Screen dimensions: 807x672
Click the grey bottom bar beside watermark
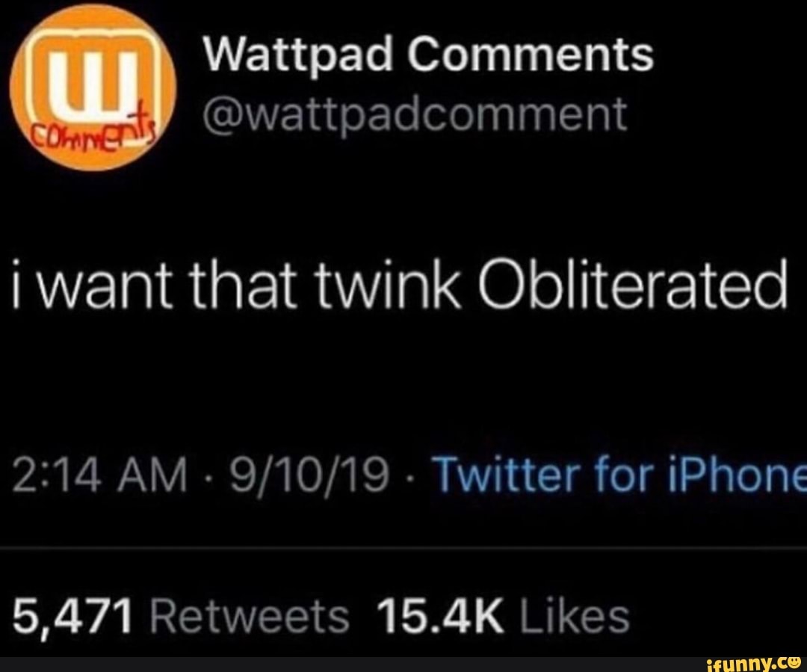click(x=350, y=665)
